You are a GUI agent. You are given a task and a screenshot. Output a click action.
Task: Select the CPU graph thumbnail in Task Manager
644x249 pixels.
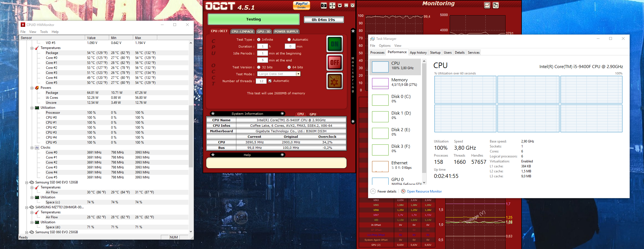pos(380,67)
